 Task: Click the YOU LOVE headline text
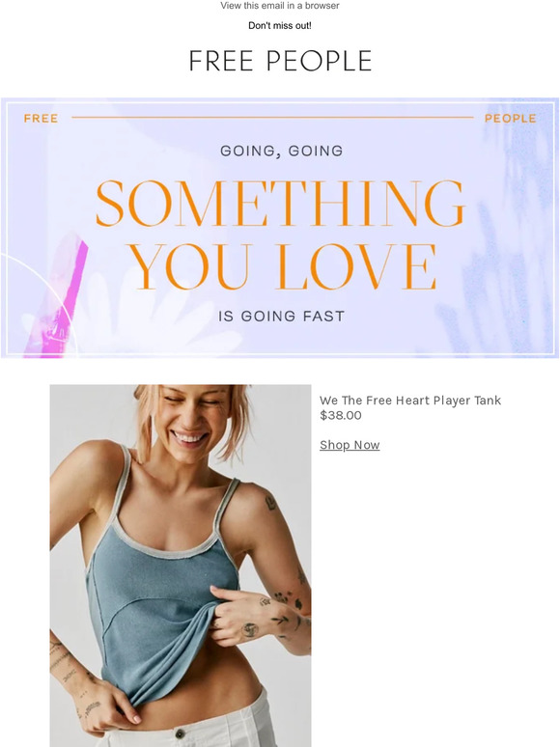(x=283, y=266)
